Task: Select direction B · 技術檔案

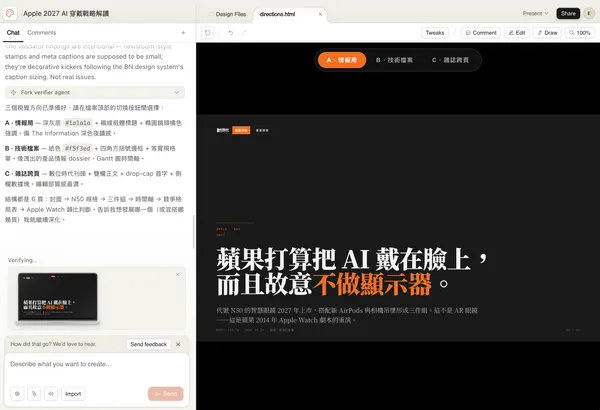Action: pyautogui.click(x=394, y=60)
